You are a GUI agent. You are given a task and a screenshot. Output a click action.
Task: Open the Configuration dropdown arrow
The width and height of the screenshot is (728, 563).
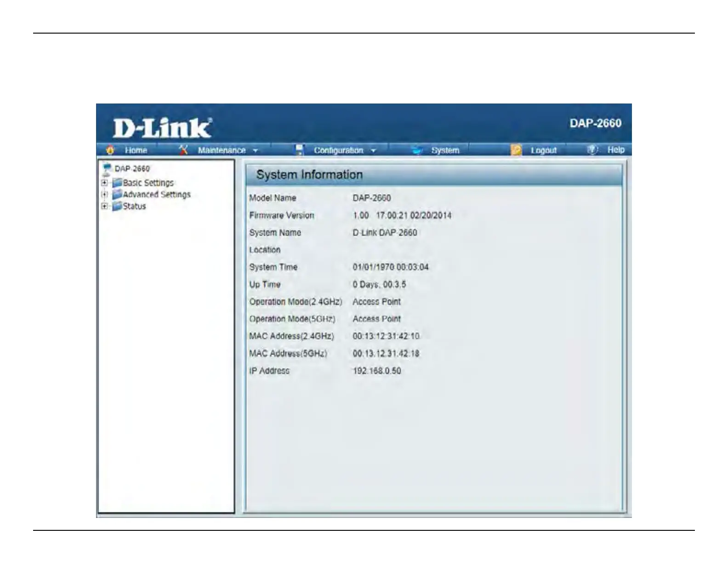tap(373, 150)
